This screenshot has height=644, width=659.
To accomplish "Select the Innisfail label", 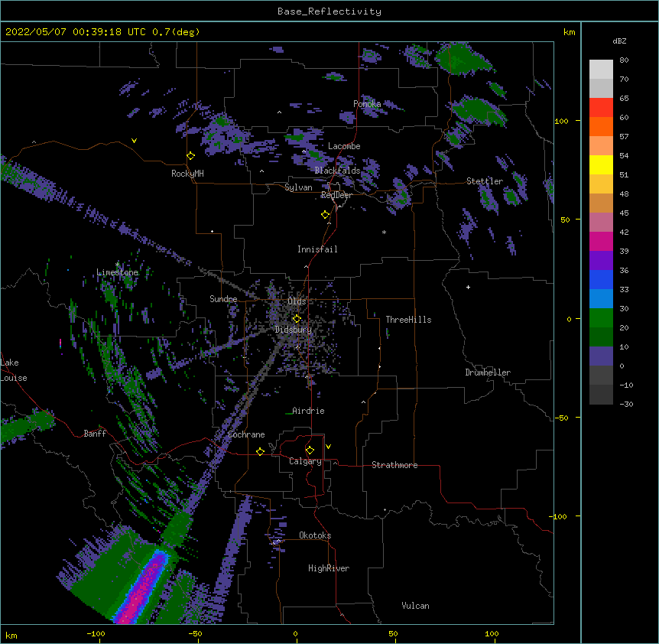I will [317, 249].
